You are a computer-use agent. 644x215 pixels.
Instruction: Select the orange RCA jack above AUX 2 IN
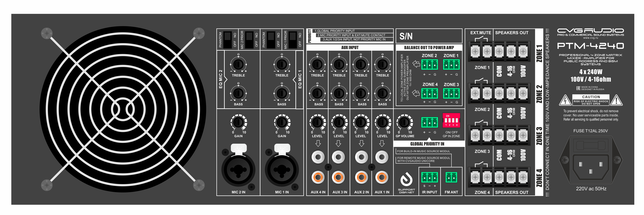pyautogui.click(x=361, y=177)
